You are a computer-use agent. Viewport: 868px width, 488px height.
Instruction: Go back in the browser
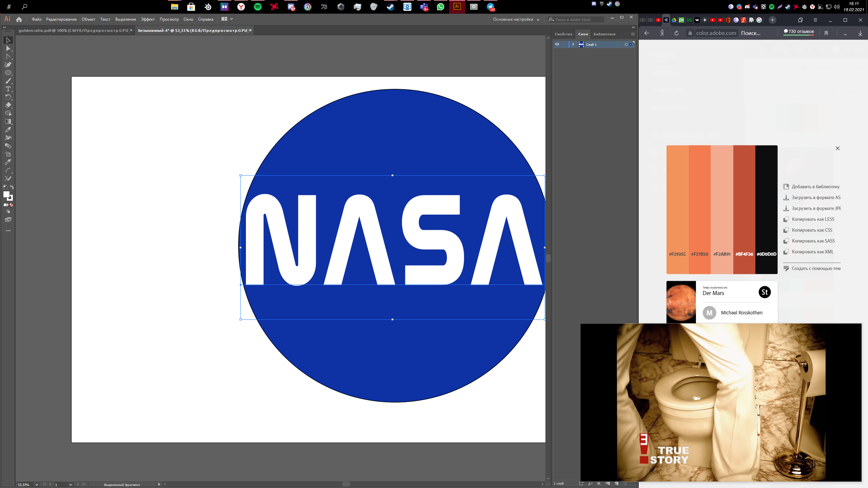647,33
